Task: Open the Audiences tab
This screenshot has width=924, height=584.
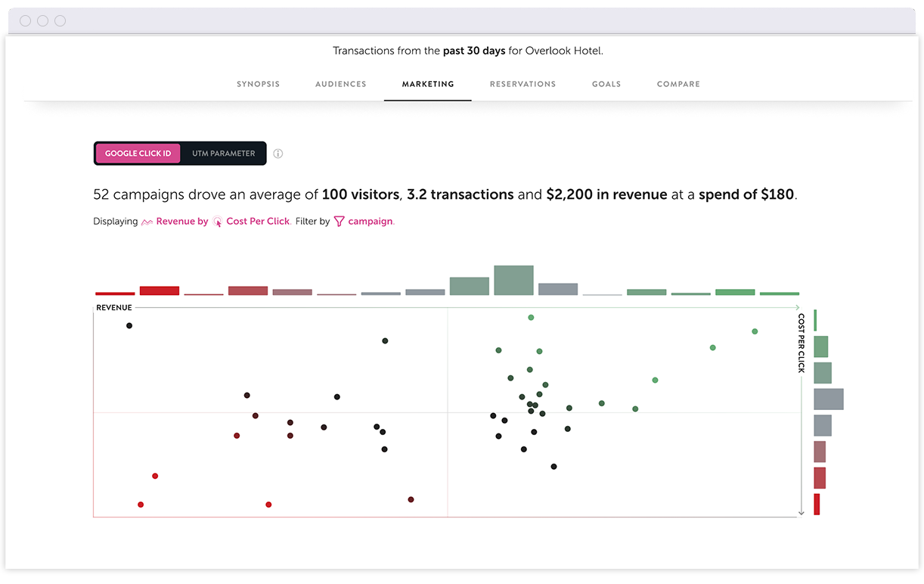Action: point(340,84)
